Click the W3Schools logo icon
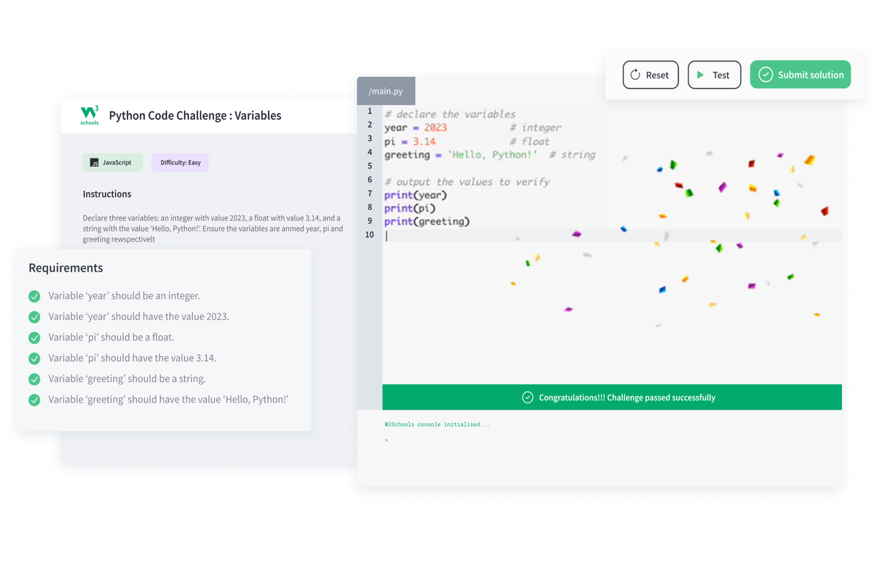The width and height of the screenshot is (880, 588). click(x=90, y=115)
